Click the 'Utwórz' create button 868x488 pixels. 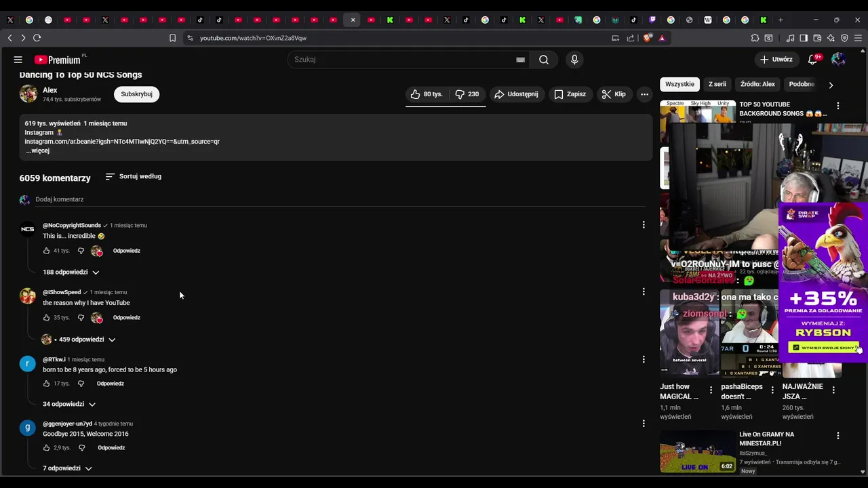coord(776,60)
